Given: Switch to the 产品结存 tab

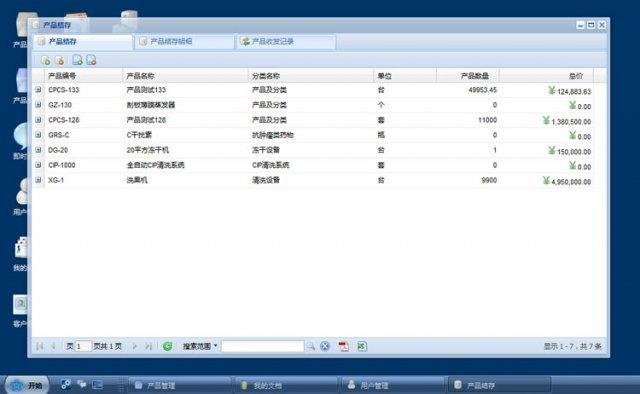Looking at the screenshot, I should coord(83,42).
